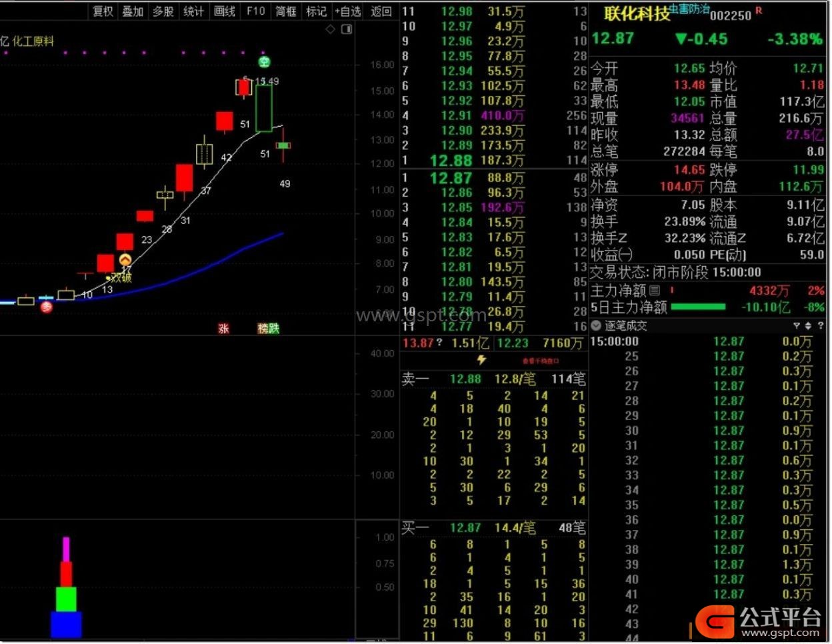Click the 简框 toolbar button
The image size is (832, 644).
286,11
